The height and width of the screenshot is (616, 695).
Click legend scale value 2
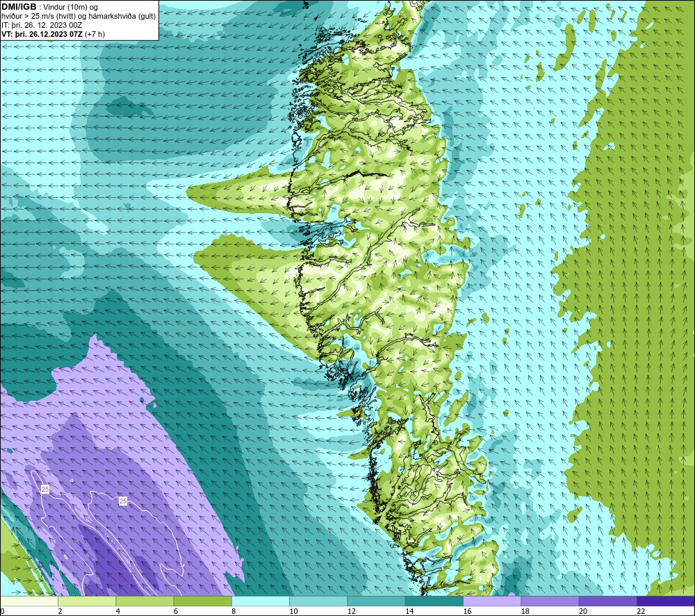(60, 611)
